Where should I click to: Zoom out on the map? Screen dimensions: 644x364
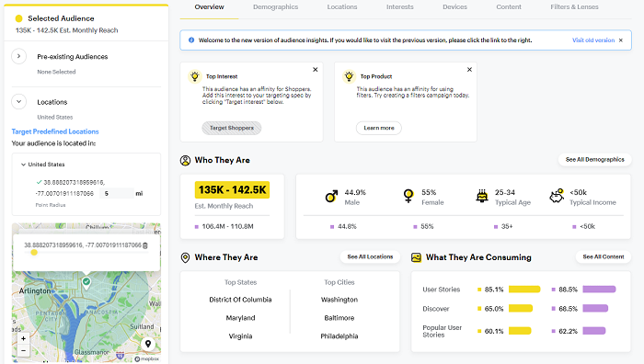(x=23, y=350)
